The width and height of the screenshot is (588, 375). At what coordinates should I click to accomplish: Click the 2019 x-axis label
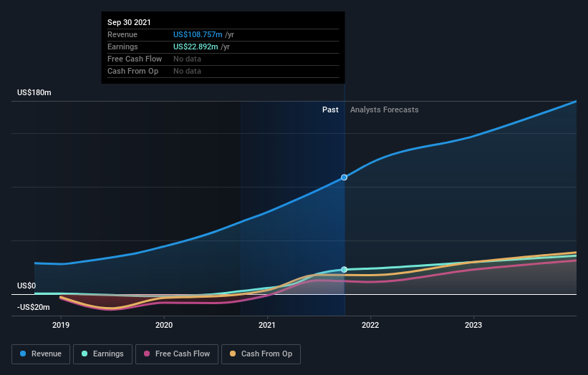pos(61,325)
